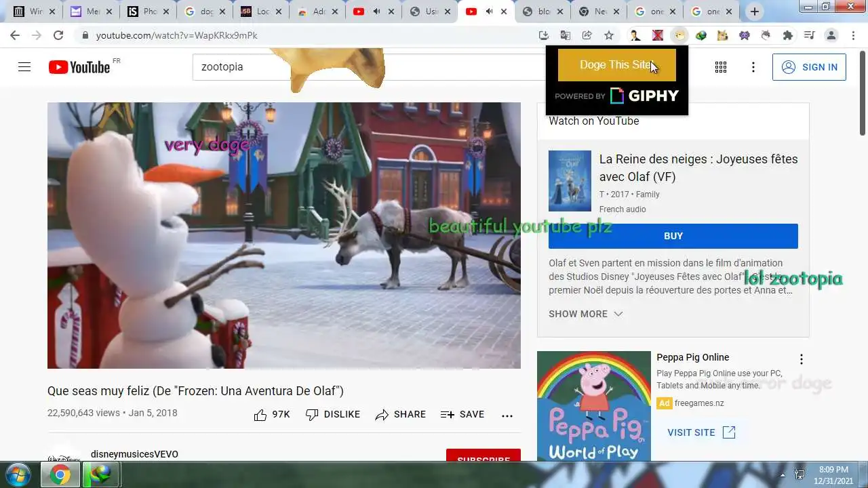Viewport: 868px width, 488px height.
Task: Go to the YouTube home logo
Action: 79,67
